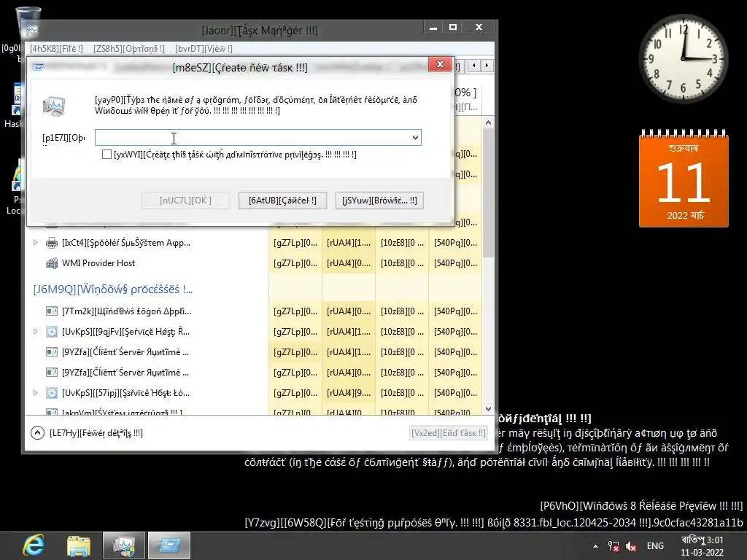747x560 pixels.
Task: Click the Spooler SubSystem printer icon
Action: [x=52, y=243]
